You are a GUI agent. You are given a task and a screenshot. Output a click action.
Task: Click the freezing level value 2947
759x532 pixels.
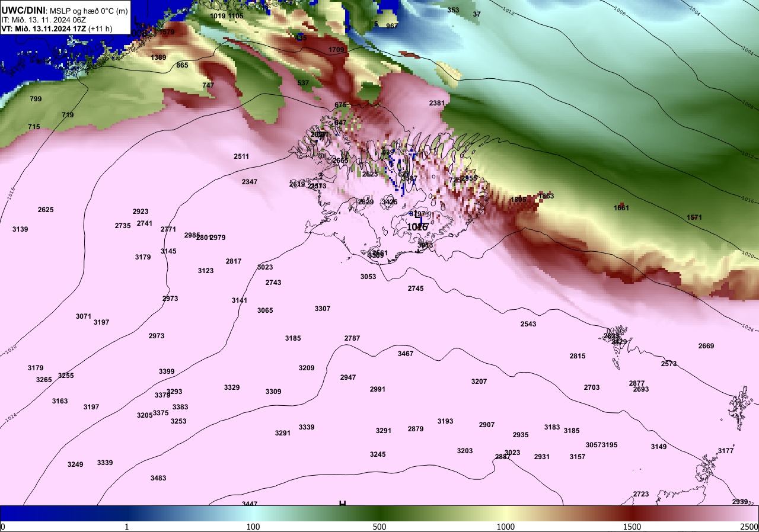(x=348, y=377)
